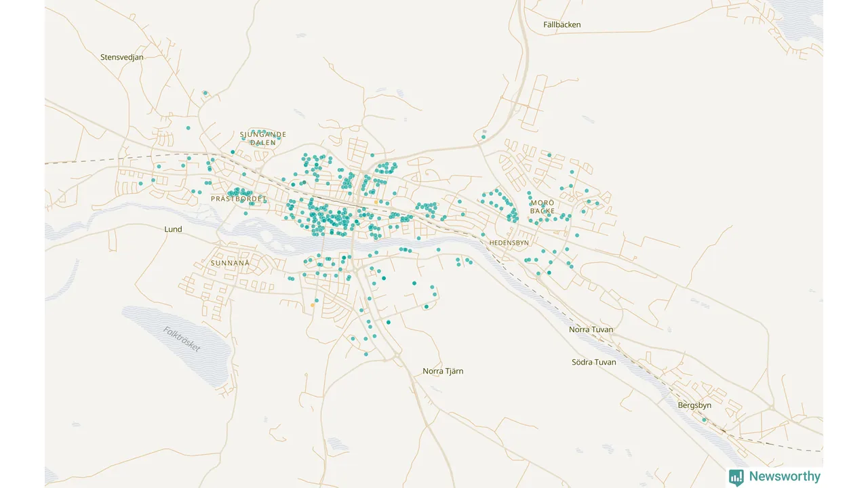The height and width of the screenshot is (488, 868).
Task: Click the Newsworthy bar-chart logo icon
Action: point(736,477)
